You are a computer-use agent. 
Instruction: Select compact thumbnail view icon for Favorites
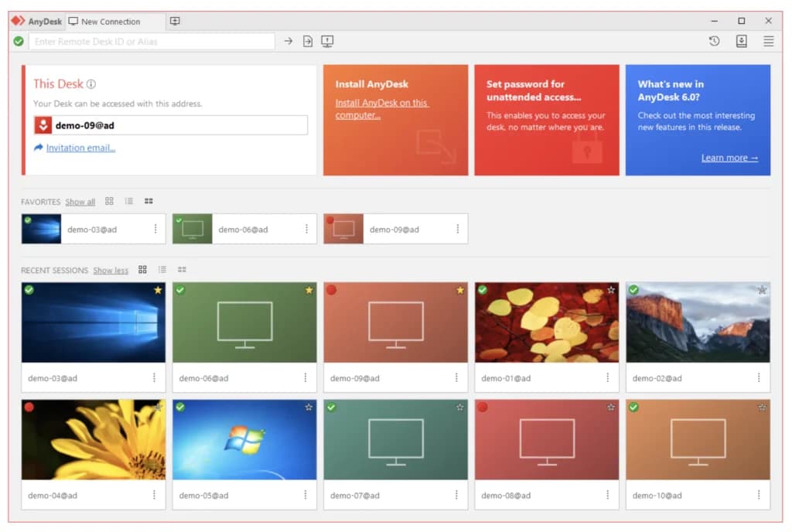click(x=148, y=201)
